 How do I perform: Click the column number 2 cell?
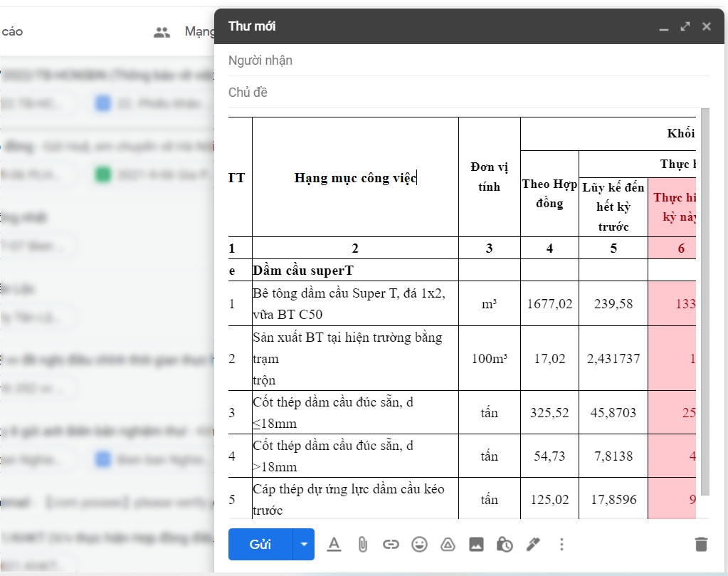point(355,248)
